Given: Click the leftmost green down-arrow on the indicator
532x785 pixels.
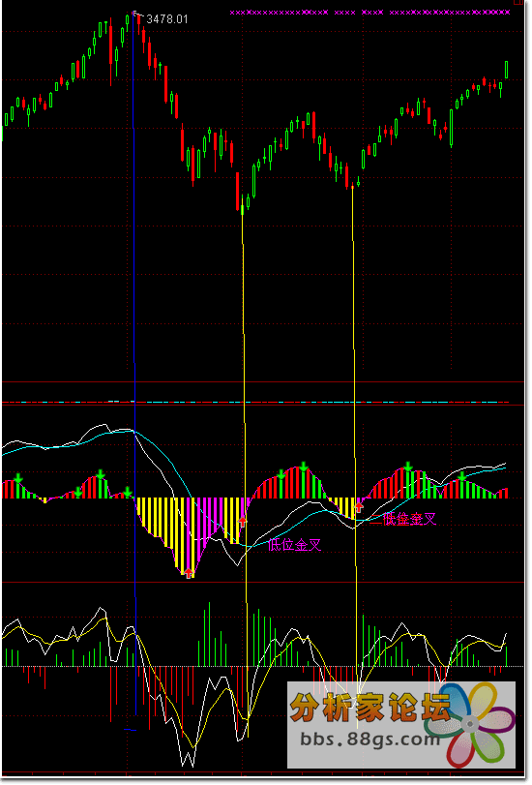Looking at the screenshot, I should pyautogui.click(x=18, y=478).
